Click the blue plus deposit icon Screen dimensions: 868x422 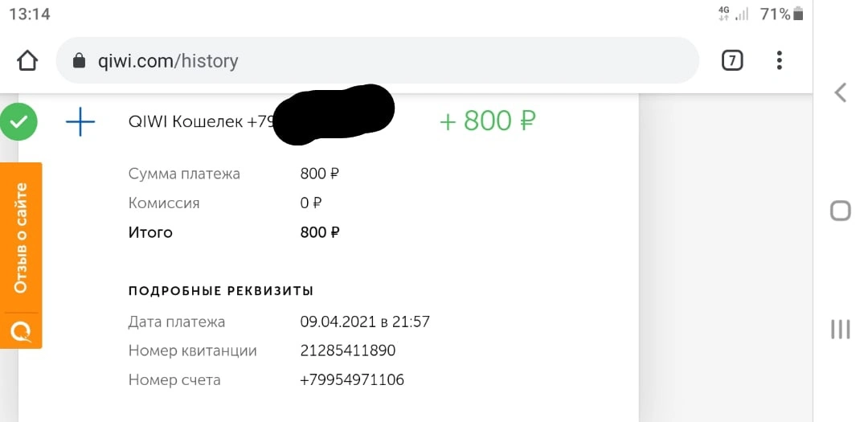pyautogui.click(x=80, y=122)
